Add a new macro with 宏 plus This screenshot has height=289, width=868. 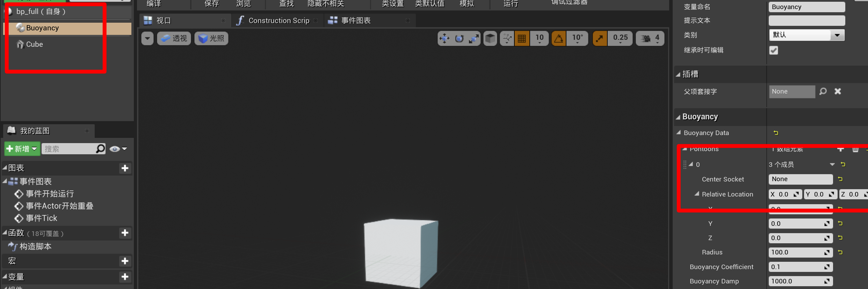(x=125, y=261)
